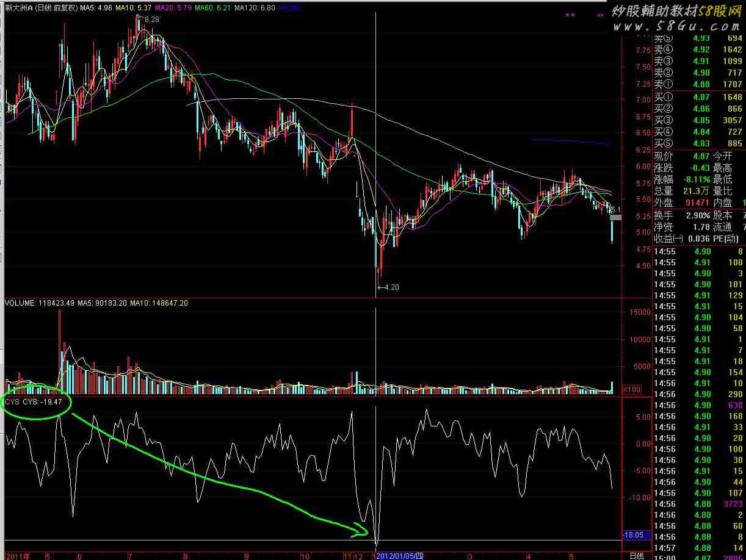Click the X100 volume scale badge
746x560 pixels.
point(631,389)
